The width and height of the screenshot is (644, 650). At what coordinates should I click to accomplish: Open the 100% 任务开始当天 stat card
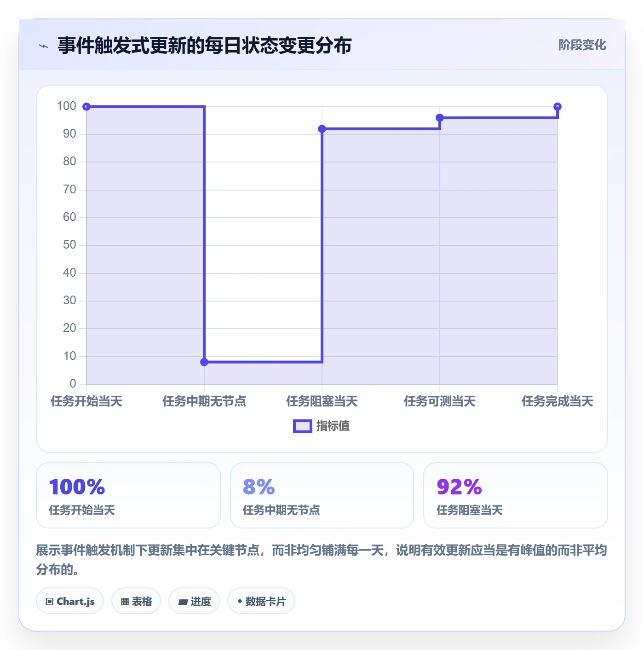tap(128, 495)
